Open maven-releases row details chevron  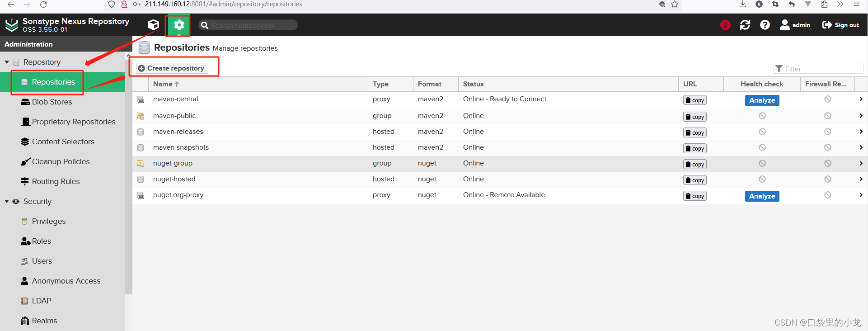(861, 132)
